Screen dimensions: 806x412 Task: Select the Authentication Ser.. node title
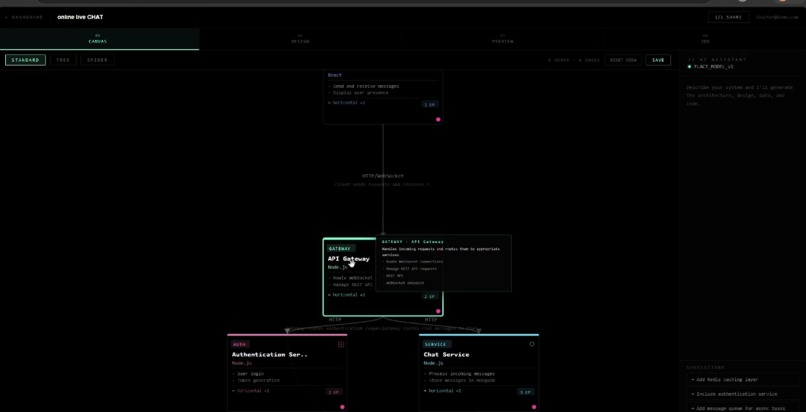[270, 354]
